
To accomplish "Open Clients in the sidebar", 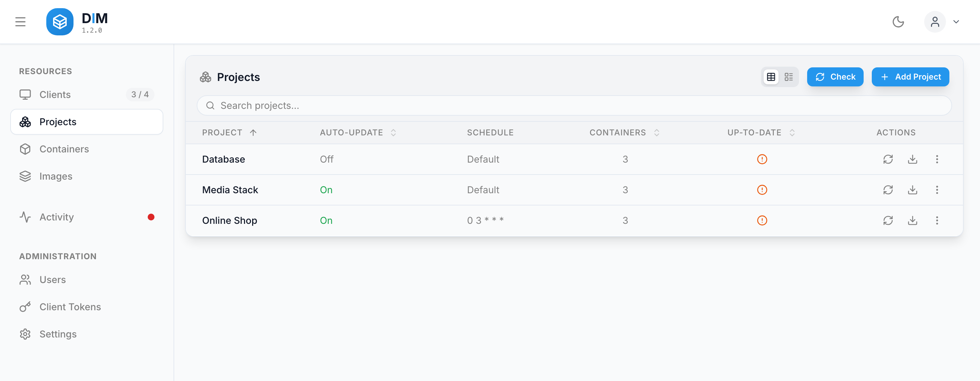I will tap(87, 94).
